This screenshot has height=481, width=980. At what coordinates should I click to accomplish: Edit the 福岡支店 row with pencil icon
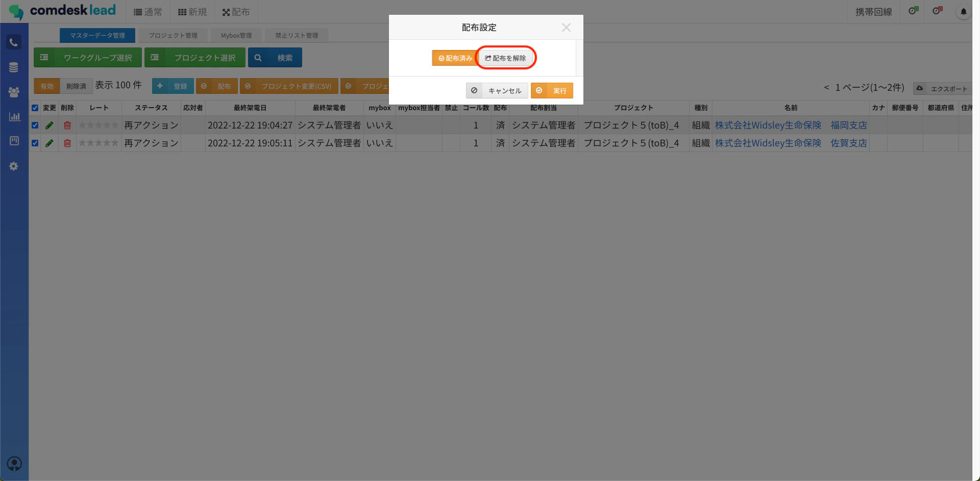pyautogui.click(x=50, y=125)
